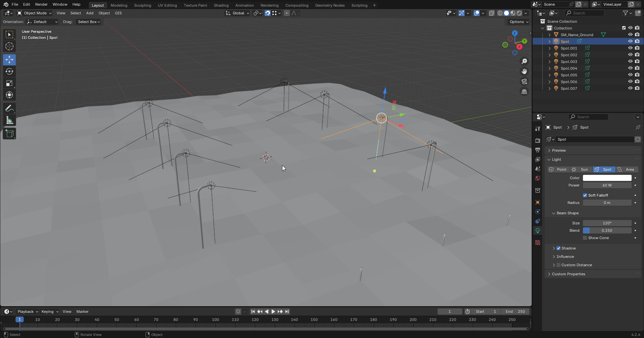Activate the Rotate tool
This screenshot has height=338, width=644.
[9, 71]
